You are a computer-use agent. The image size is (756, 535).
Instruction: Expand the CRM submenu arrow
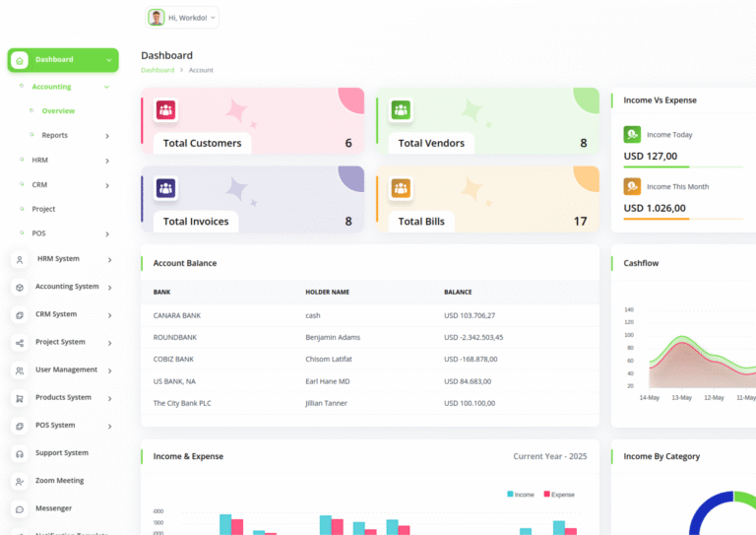click(x=107, y=185)
